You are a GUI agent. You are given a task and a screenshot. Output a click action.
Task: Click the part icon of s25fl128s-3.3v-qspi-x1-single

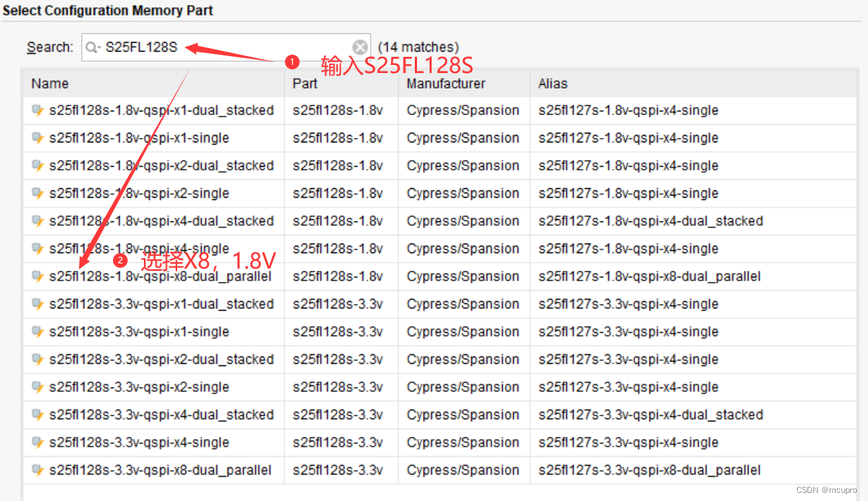pos(38,331)
